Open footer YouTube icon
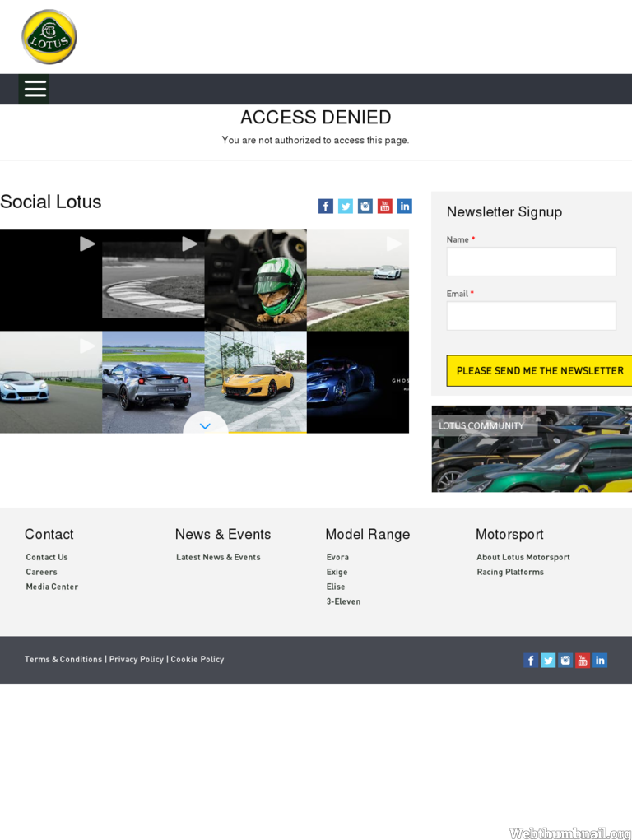 click(x=583, y=660)
